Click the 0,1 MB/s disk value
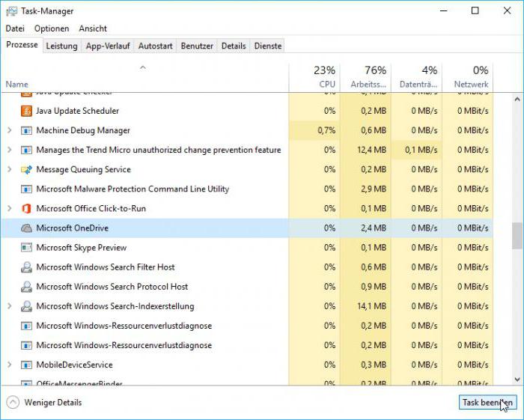 coord(421,150)
